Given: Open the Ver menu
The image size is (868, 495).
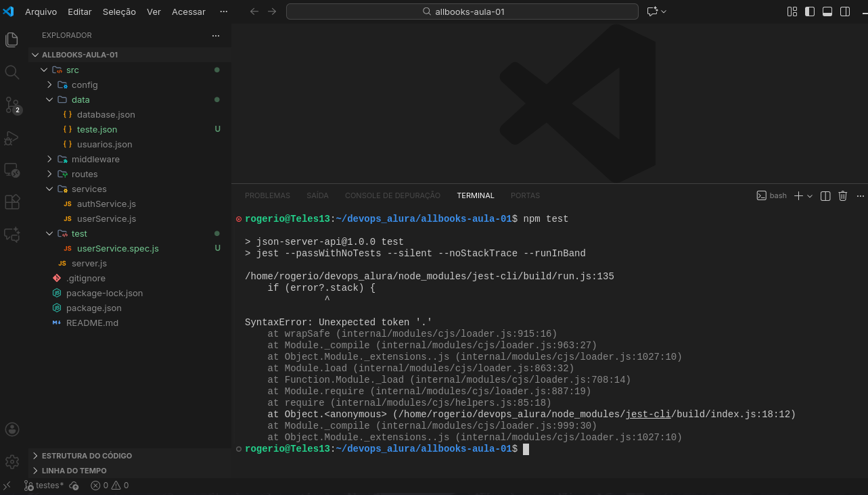Looking at the screenshot, I should tap(154, 11).
